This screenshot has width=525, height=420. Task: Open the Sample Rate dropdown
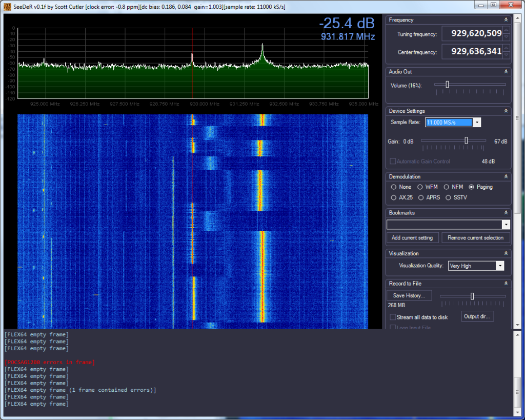coord(477,123)
